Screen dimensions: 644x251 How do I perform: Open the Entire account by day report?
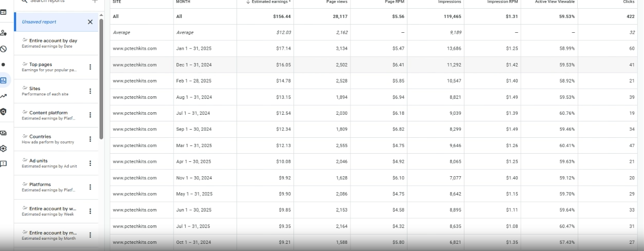pyautogui.click(x=56, y=43)
